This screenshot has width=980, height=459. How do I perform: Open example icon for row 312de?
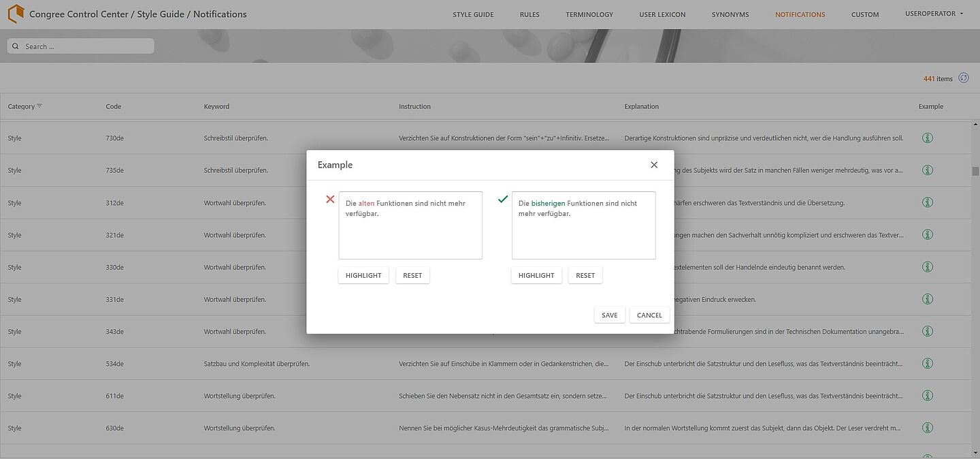[927, 202]
